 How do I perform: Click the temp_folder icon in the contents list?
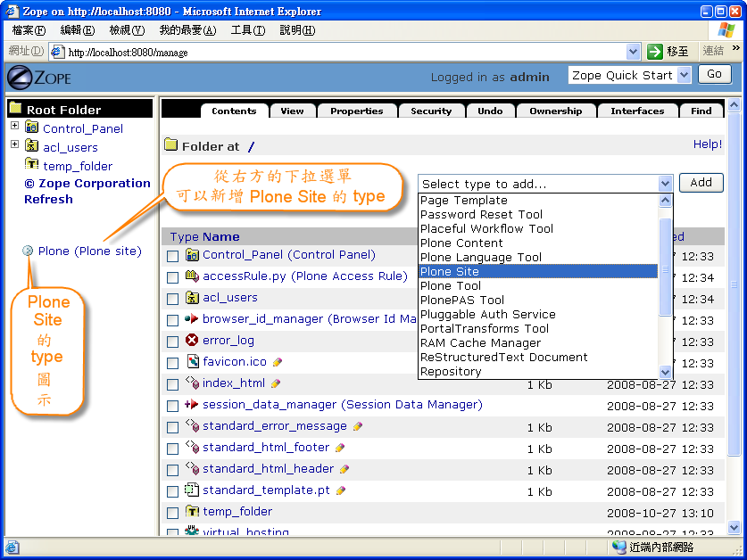[x=192, y=512]
